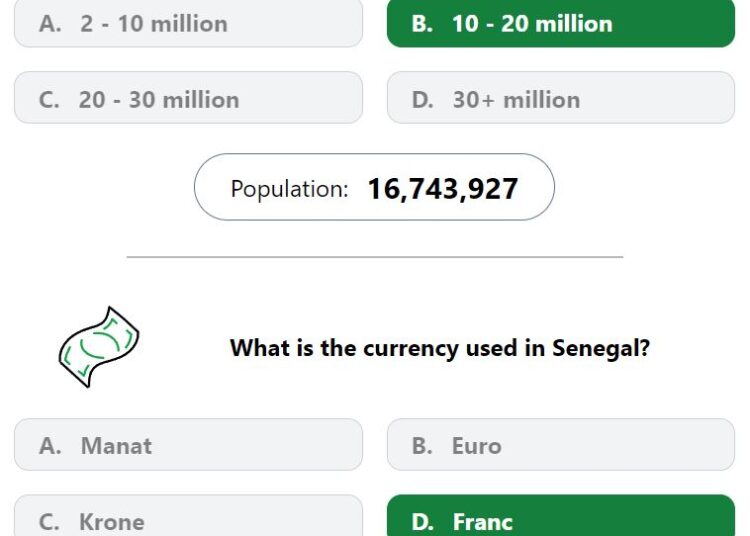Click the 'Population:' label
Screen dimensions: 750x536
pyautogui.click(x=289, y=189)
